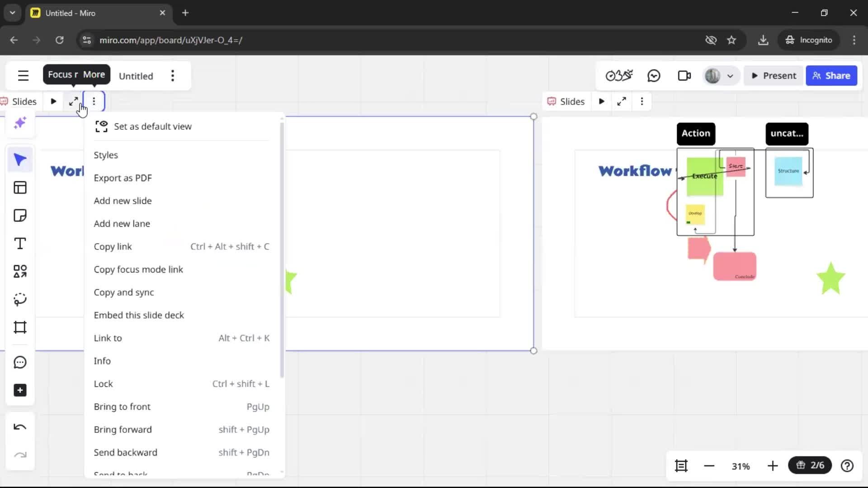Select Styles in the menu

182,155
